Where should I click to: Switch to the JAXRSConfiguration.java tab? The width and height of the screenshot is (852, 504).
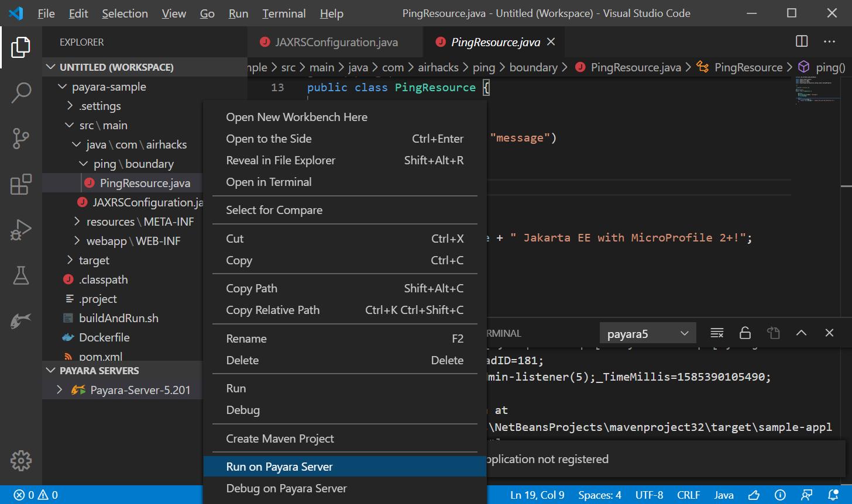coord(336,42)
